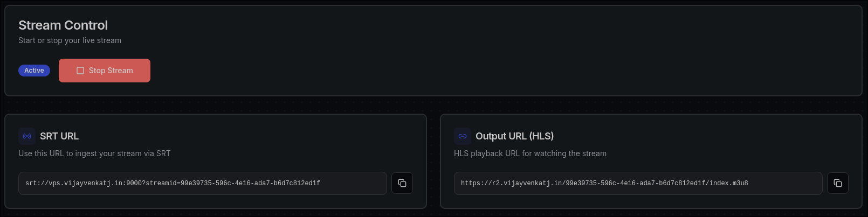Click the SRT broadcast signal icon
Image resolution: width=868 pixels, height=217 pixels.
(x=27, y=136)
